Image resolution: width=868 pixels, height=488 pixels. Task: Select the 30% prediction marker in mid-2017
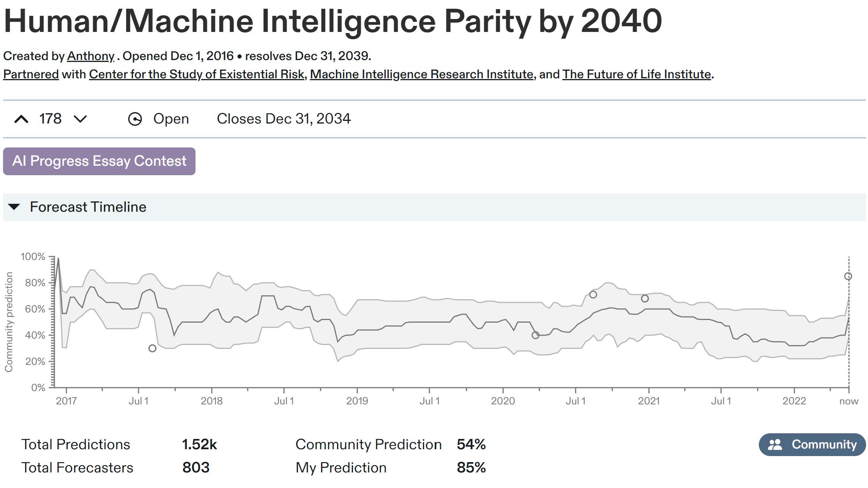coord(153,348)
